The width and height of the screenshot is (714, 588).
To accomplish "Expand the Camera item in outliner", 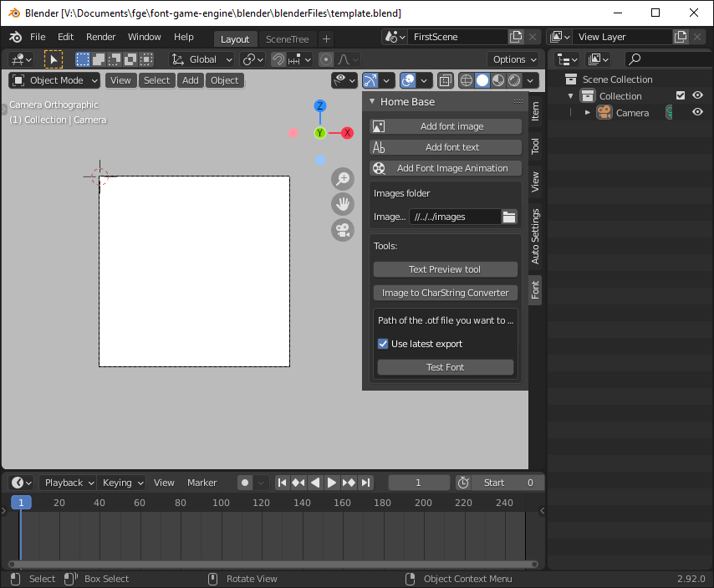I will (x=588, y=112).
